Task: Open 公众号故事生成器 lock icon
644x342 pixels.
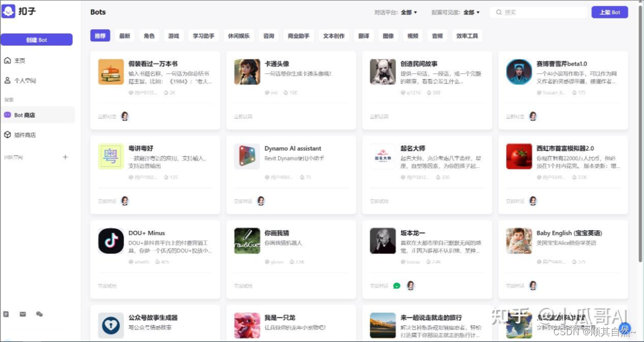Action: point(111,326)
